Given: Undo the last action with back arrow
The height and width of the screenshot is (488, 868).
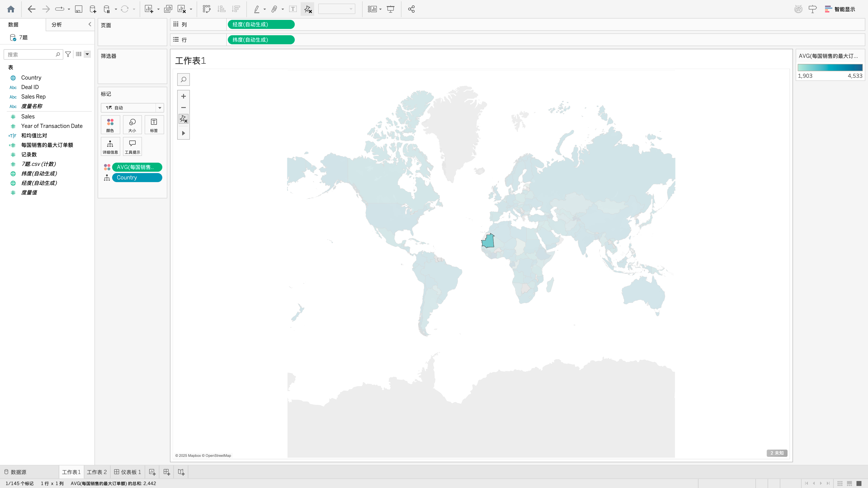Looking at the screenshot, I should [x=31, y=9].
